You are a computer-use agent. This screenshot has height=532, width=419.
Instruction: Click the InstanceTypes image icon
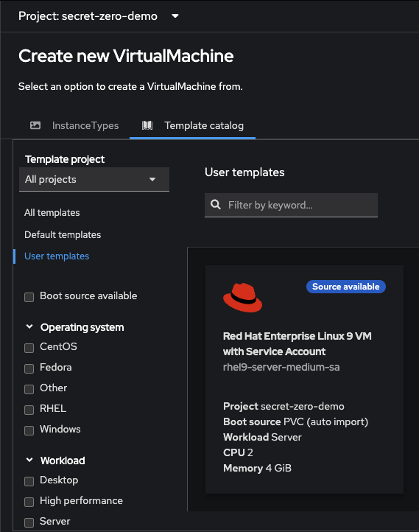tap(35, 125)
